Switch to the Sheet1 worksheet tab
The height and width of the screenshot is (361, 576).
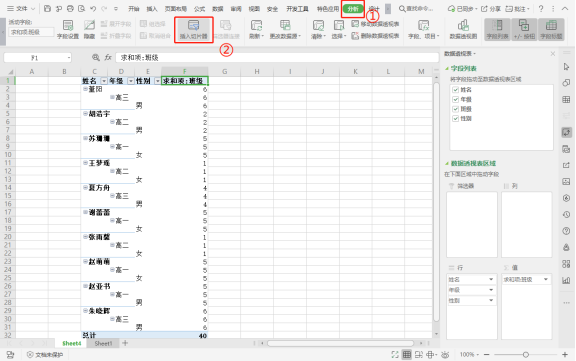(103, 343)
